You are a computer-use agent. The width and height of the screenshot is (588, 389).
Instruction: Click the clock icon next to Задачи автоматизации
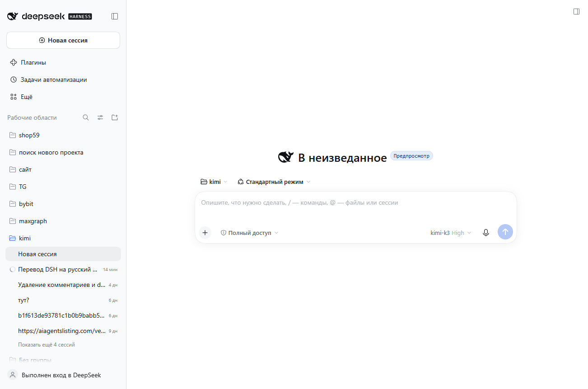click(14, 80)
